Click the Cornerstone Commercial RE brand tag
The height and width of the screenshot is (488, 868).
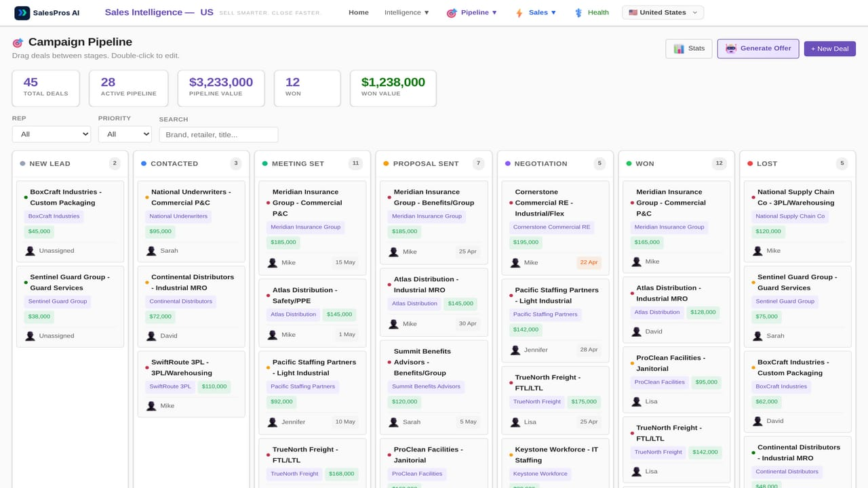(x=552, y=227)
